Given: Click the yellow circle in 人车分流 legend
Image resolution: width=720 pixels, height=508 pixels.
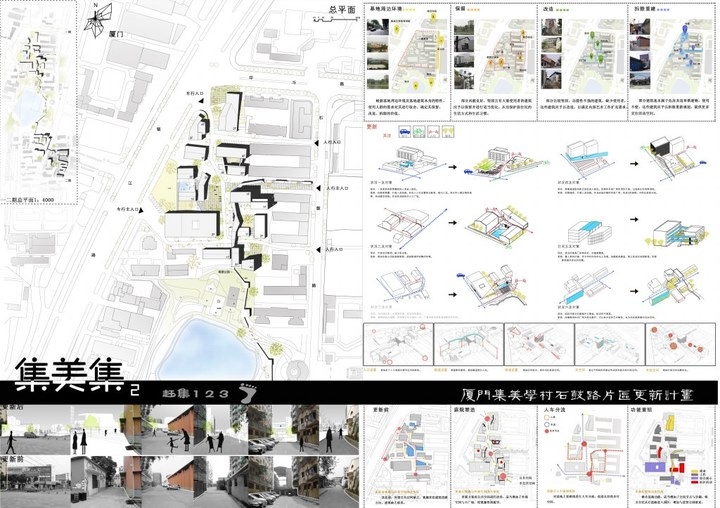Looking at the screenshot, I should [x=546, y=418].
